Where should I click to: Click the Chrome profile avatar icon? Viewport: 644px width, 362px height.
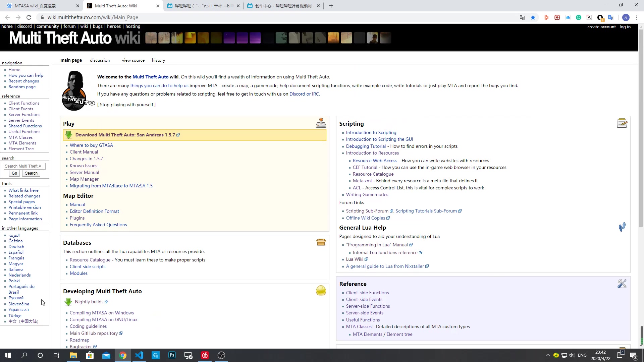626,17
